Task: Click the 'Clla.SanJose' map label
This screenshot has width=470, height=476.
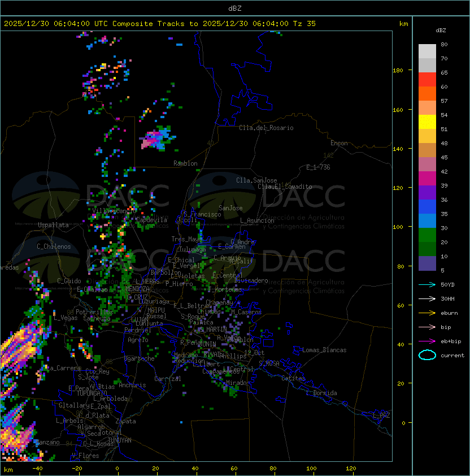Action: click(256, 180)
